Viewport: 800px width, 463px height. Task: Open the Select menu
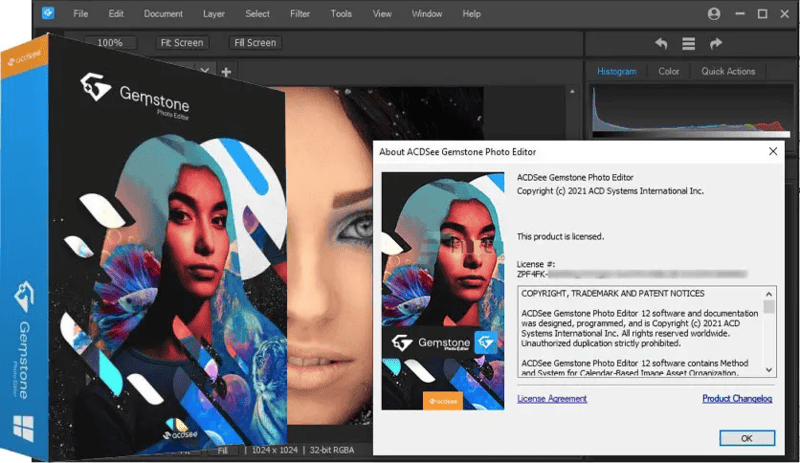pyautogui.click(x=257, y=14)
